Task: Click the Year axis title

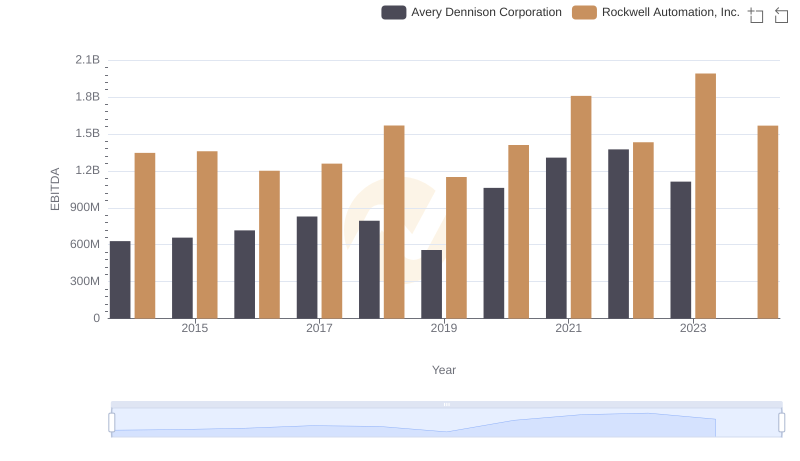Action: (444, 370)
